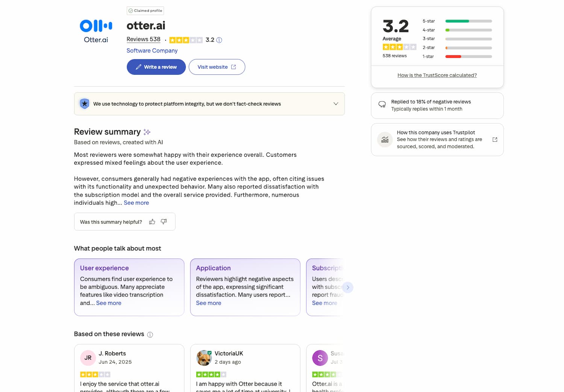The height and width of the screenshot is (392, 564).
Task: Give the review summary a thumbs down
Action: (x=164, y=222)
